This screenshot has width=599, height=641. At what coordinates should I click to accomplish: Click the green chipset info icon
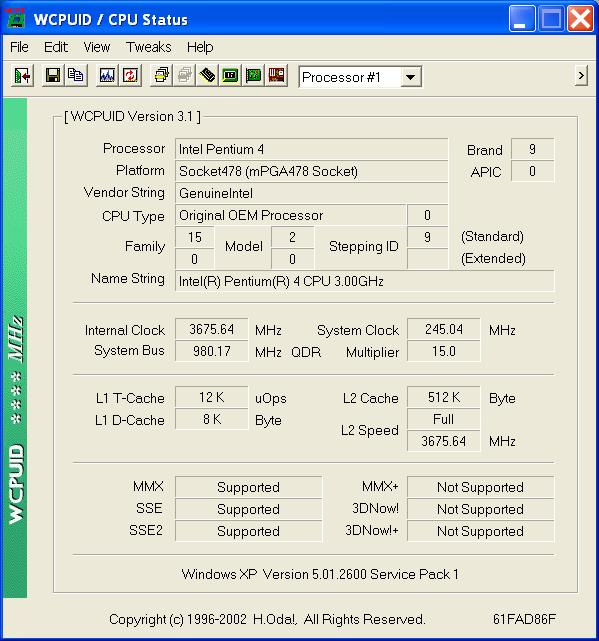pos(230,76)
